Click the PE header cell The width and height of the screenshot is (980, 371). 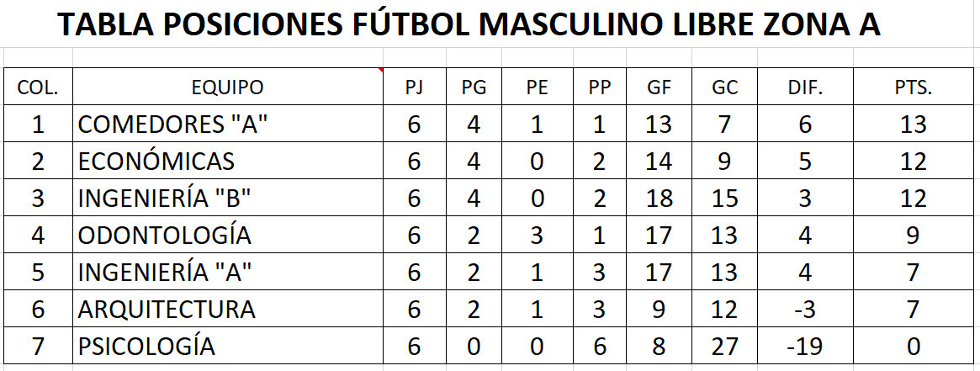537,87
